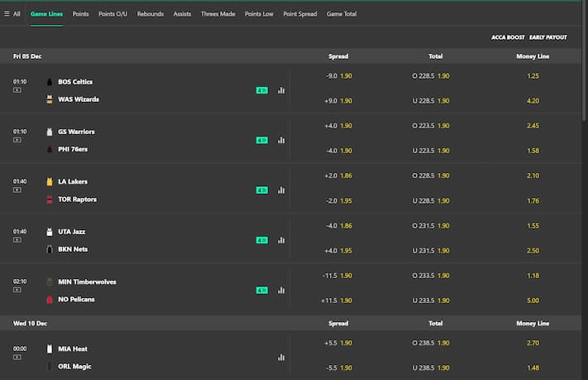Click the UTA Jazz jersey icon
The height and width of the screenshot is (380, 588).
(x=50, y=232)
